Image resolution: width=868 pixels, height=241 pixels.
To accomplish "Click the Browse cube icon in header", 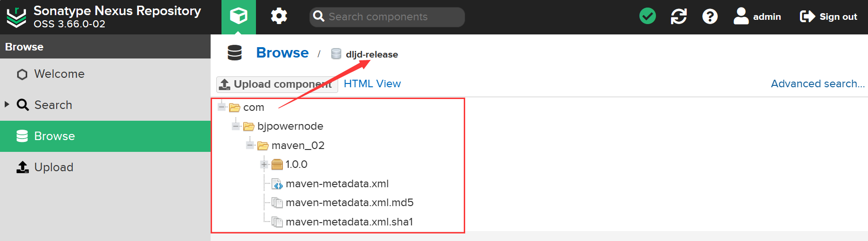I will pos(238,17).
